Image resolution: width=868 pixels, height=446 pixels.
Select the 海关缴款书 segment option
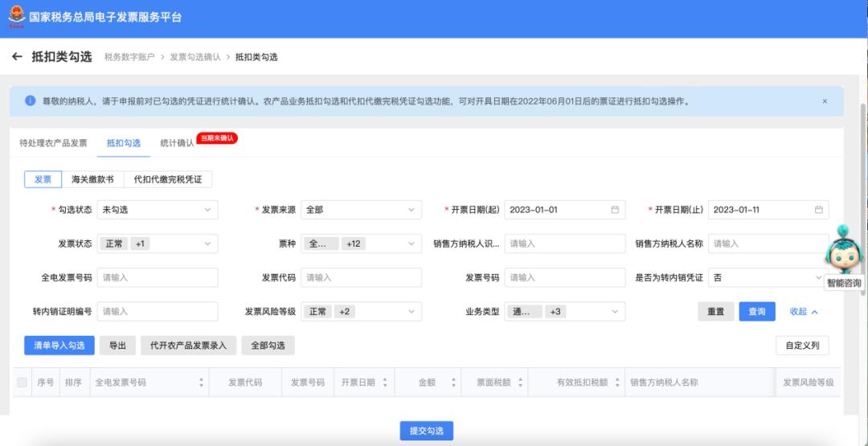click(x=92, y=179)
